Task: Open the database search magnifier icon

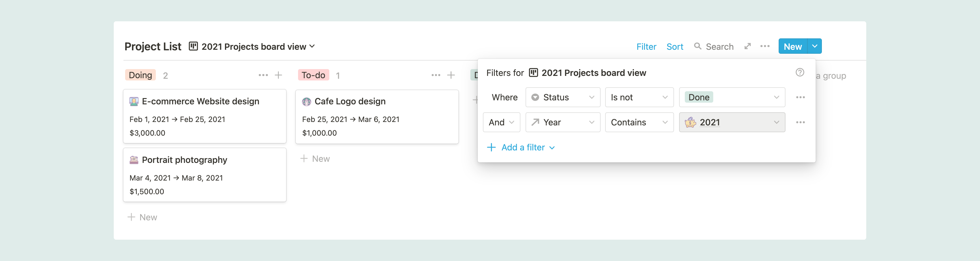Action: (x=697, y=46)
